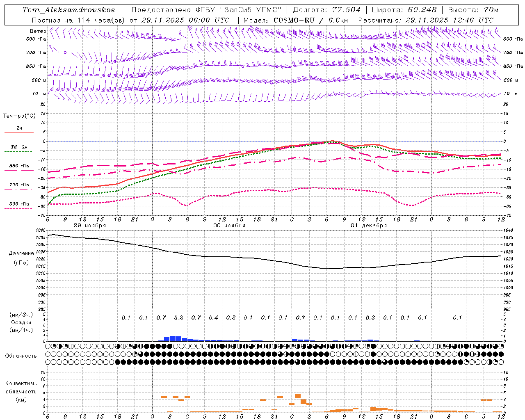Viewport: 525px width, 420px height.
Task: Click the 0.4 precipitation value
Action: [x=213, y=317]
